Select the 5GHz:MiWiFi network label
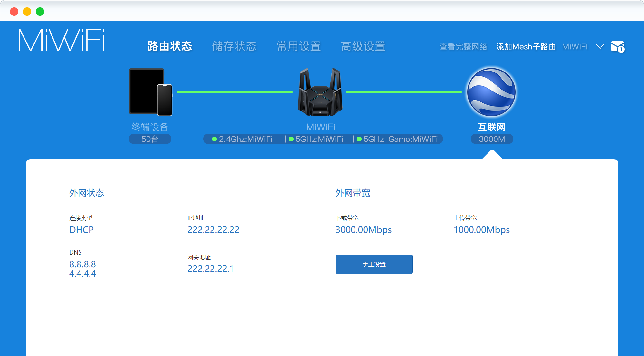644x356 pixels. click(x=319, y=139)
